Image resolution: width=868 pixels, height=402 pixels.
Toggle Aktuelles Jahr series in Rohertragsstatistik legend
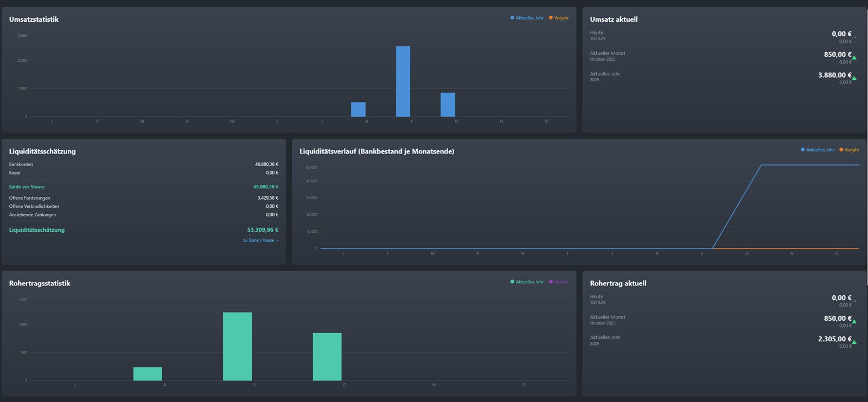coord(527,282)
